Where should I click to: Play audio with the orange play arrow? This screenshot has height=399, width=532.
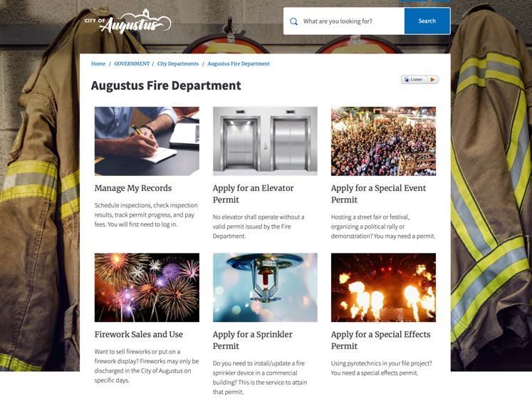point(432,80)
